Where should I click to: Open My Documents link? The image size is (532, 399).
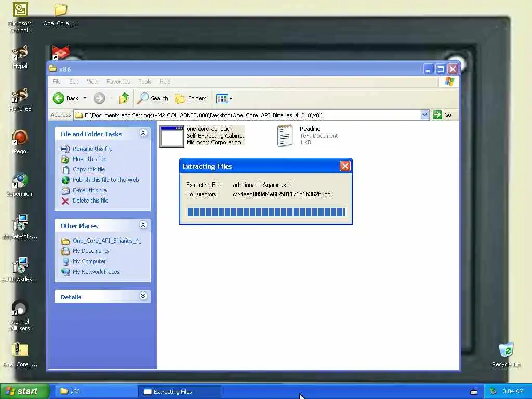tap(91, 251)
